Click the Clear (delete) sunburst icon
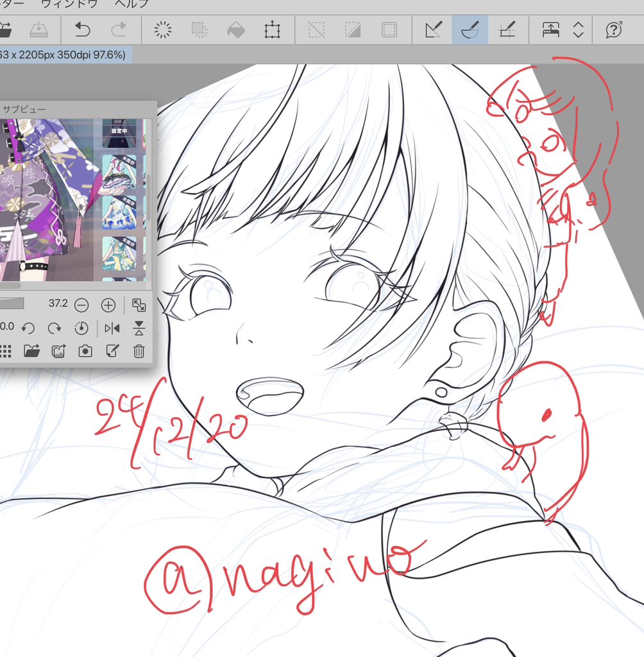Image resolution: width=644 pixels, height=657 pixels. point(162,30)
